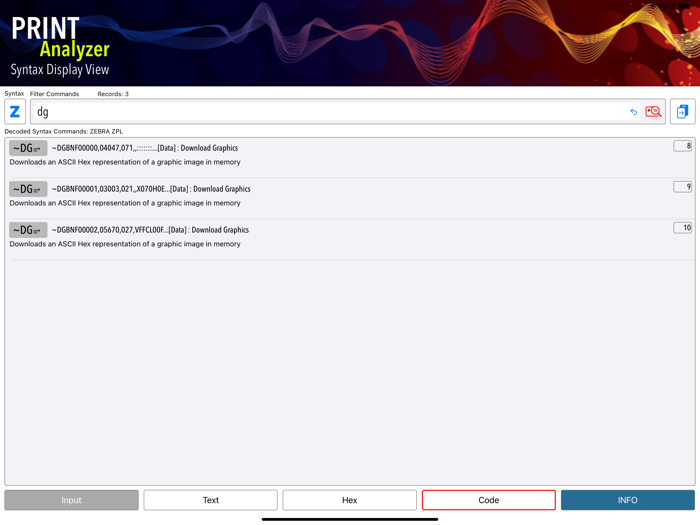Viewport: 700px width, 525px height.
Task: Click record number 10 box
Action: tap(683, 228)
